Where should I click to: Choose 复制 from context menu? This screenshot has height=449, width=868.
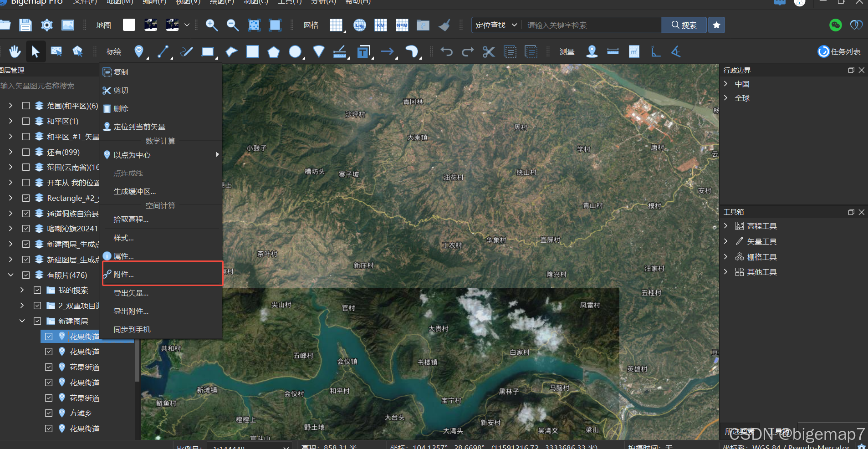[161, 72]
